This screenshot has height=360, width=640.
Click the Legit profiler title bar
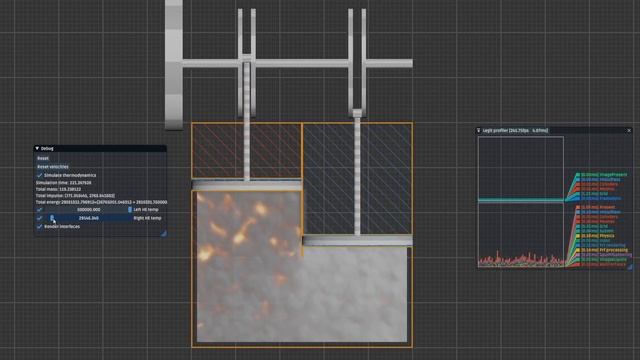point(554,131)
